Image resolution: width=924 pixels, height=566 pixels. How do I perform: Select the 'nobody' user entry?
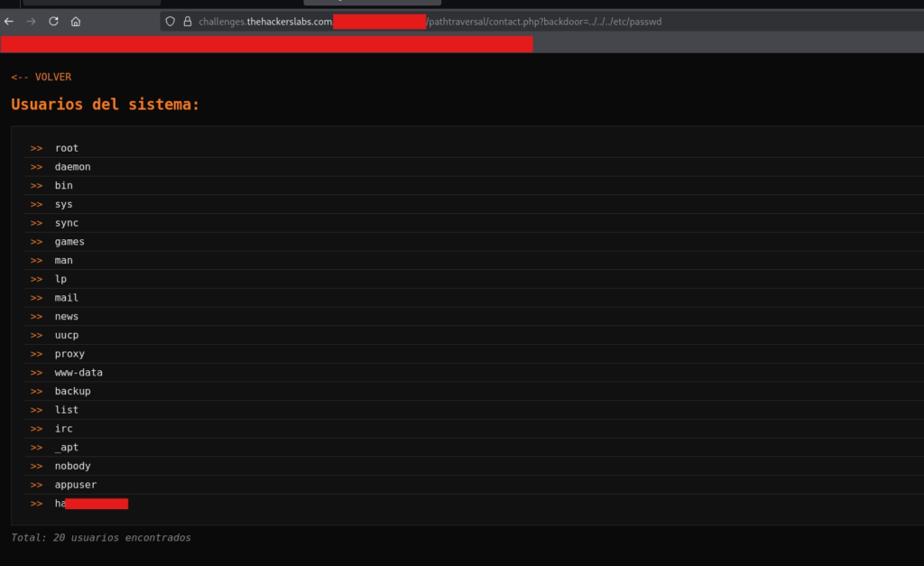(72, 466)
